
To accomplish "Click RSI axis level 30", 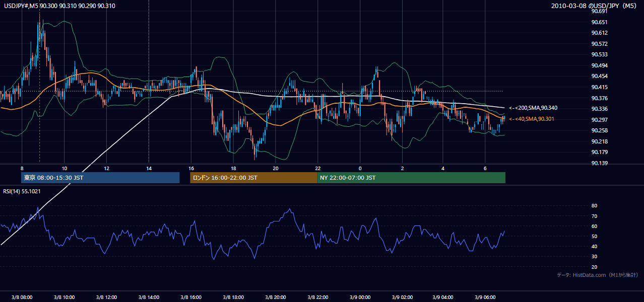I will (x=594, y=256).
